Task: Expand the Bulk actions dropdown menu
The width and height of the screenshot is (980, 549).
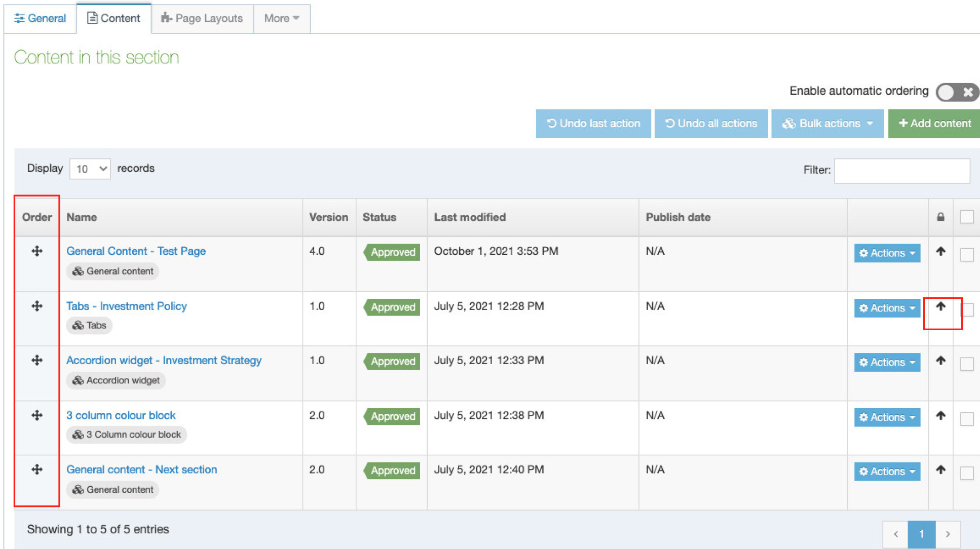Action: click(828, 123)
